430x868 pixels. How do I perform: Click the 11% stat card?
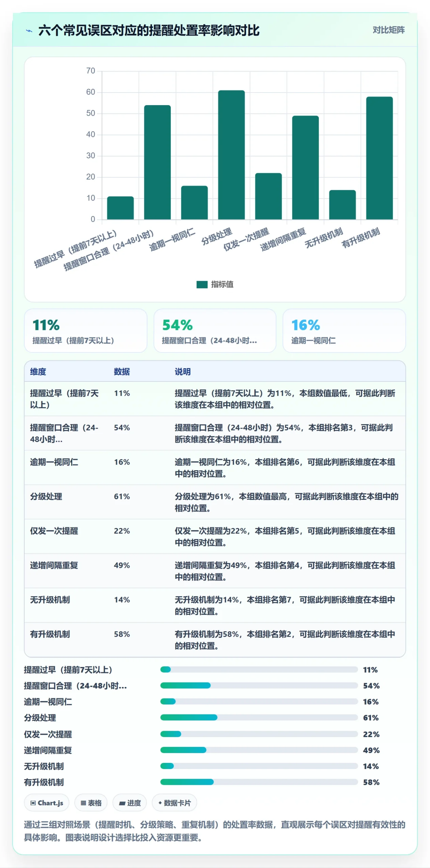click(x=85, y=331)
